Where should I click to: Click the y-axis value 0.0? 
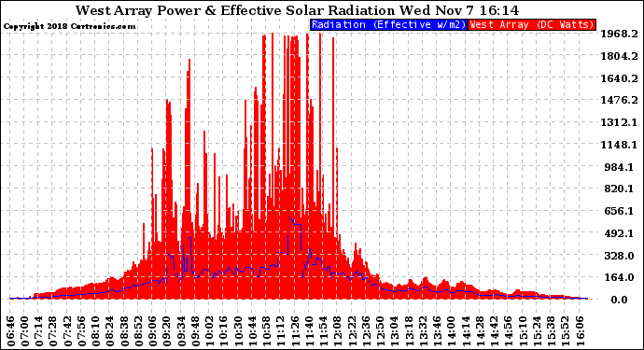[619, 300]
